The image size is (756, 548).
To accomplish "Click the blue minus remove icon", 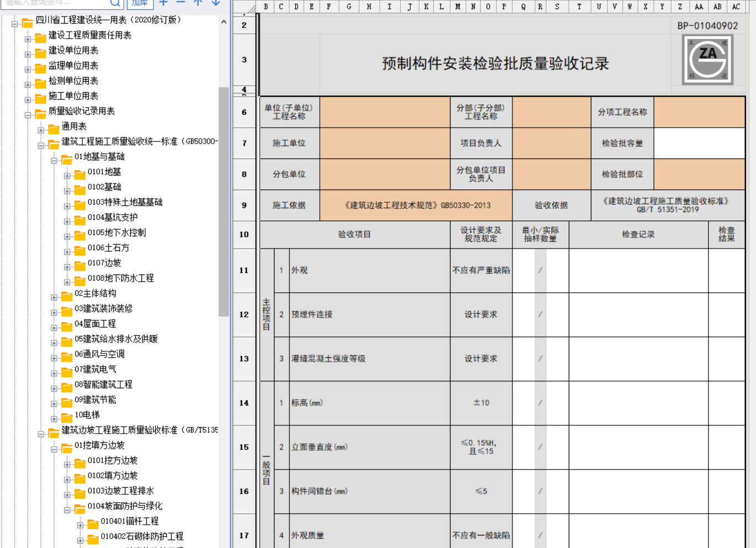I will click(181, 3).
